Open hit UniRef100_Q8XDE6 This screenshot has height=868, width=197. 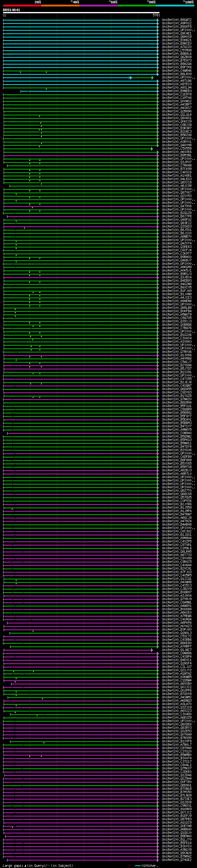click(x=176, y=724)
